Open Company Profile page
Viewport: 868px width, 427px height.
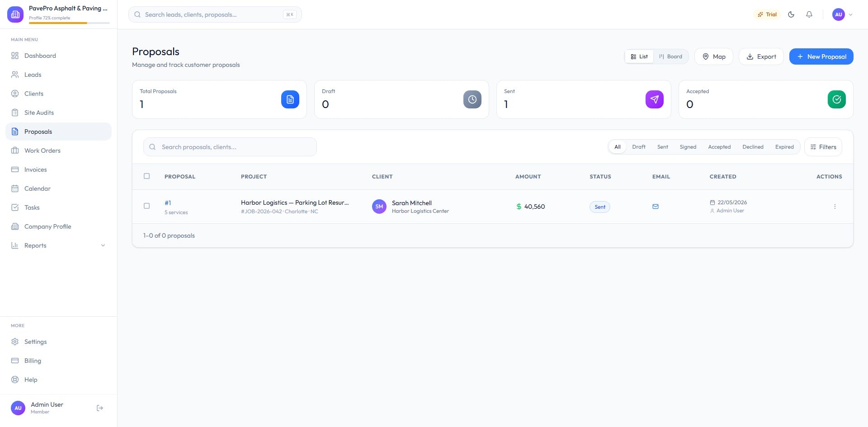(58, 226)
